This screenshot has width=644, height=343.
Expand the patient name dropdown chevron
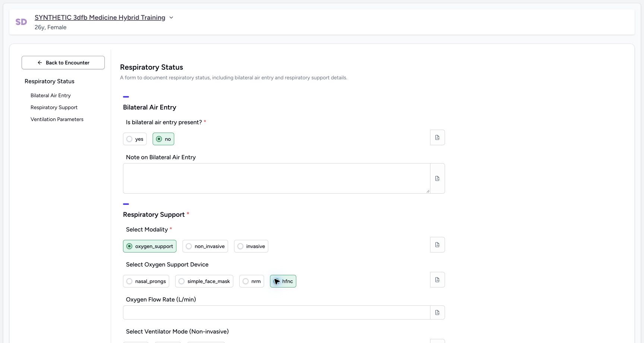point(171,18)
